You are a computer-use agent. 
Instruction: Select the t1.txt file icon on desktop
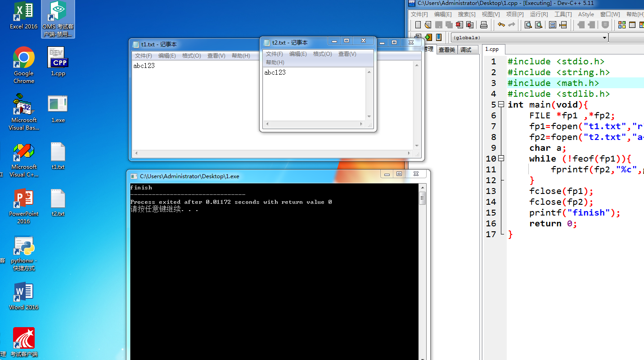tap(58, 156)
